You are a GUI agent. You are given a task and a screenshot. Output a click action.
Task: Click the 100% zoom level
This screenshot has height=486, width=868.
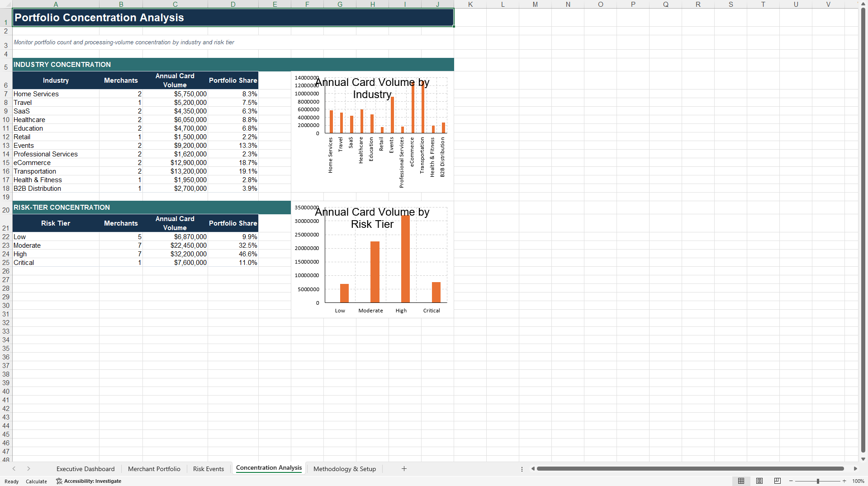[858, 481]
